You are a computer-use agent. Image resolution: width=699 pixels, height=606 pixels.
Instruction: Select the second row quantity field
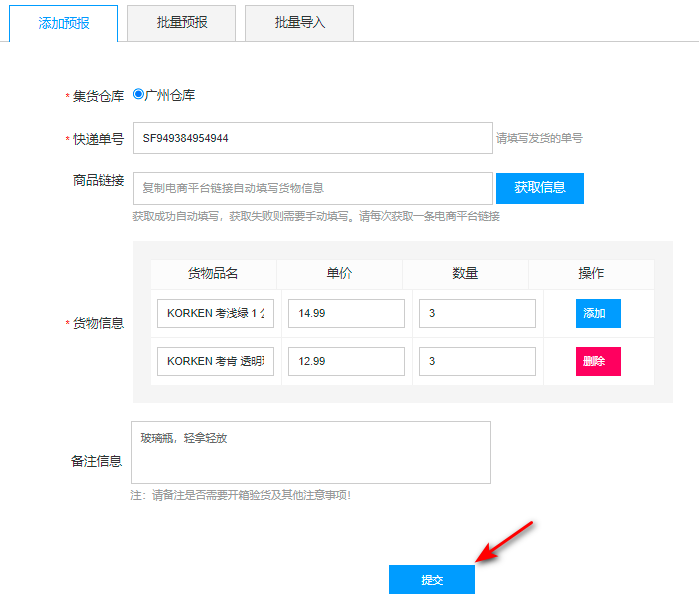[x=477, y=361]
